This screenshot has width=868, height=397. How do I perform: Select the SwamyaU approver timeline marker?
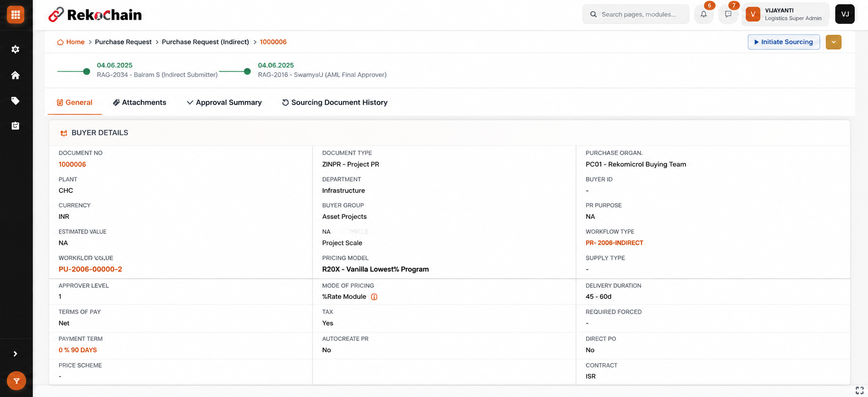click(x=248, y=71)
